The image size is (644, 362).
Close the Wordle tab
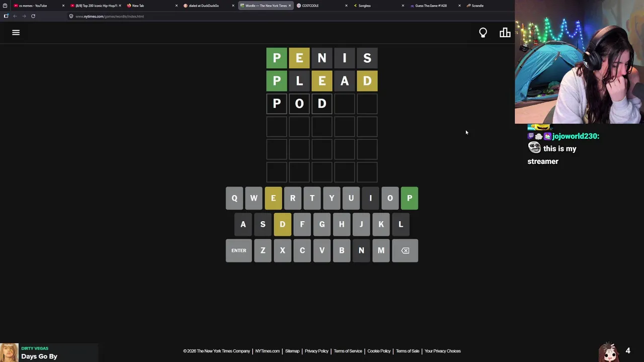click(x=290, y=6)
